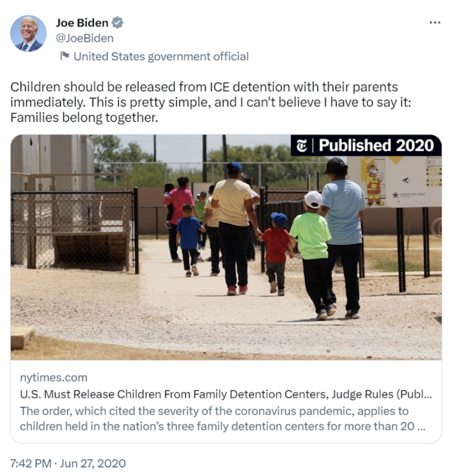Click the blue verified badge

[117, 23]
